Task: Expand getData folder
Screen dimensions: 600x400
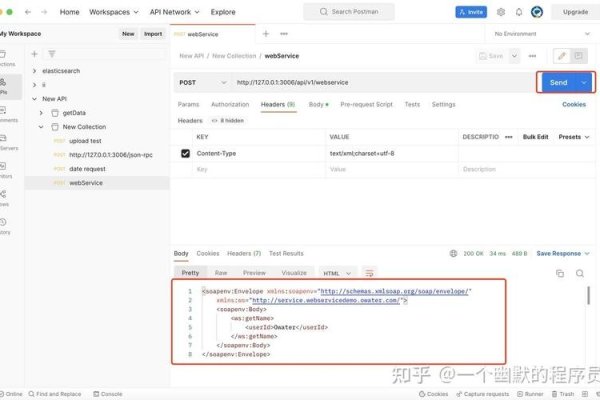Action: pyautogui.click(x=41, y=113)
